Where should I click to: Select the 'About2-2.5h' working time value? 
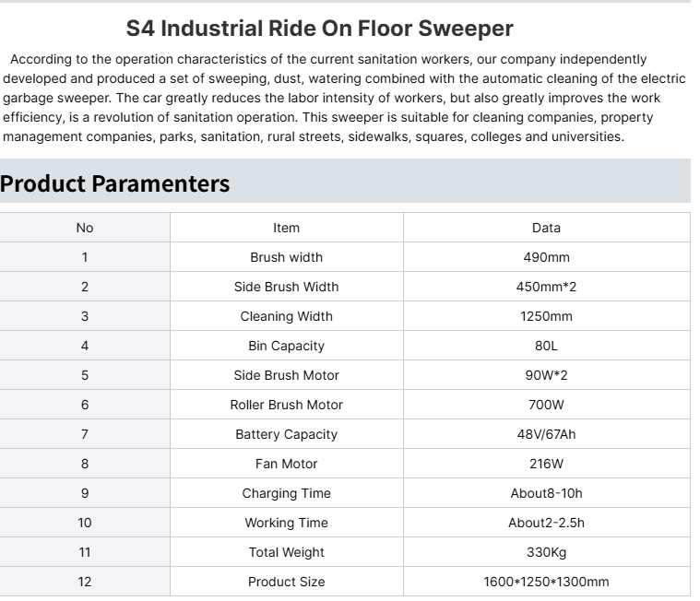(546, 523)
